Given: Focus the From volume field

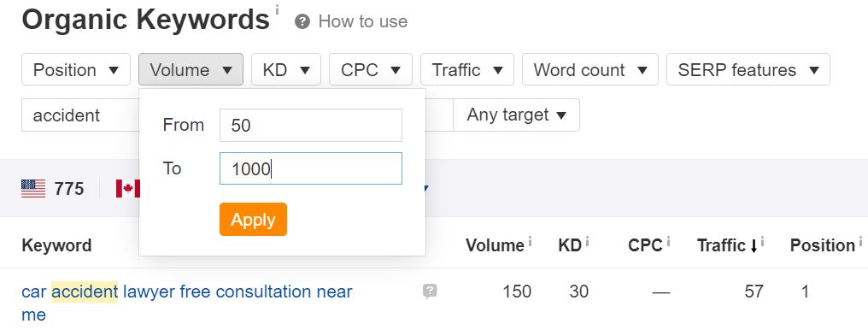Looking at the screenshot, I should click(311, 125).
